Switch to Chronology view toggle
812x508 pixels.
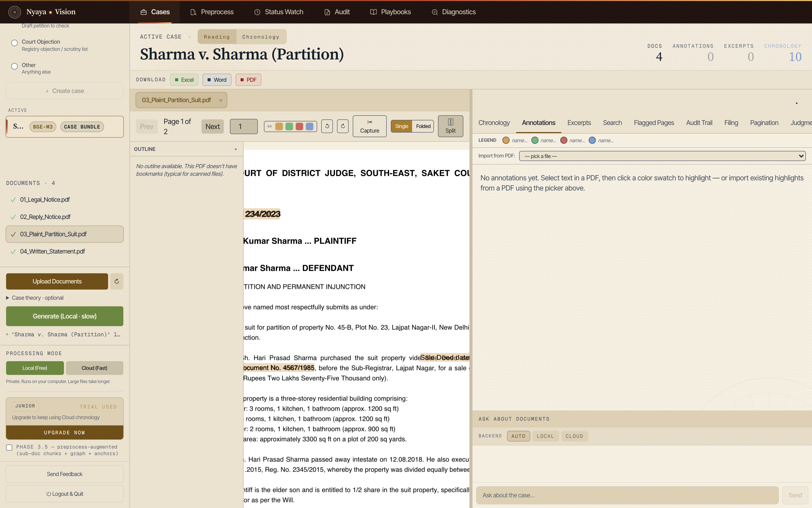tap(261, 37)
